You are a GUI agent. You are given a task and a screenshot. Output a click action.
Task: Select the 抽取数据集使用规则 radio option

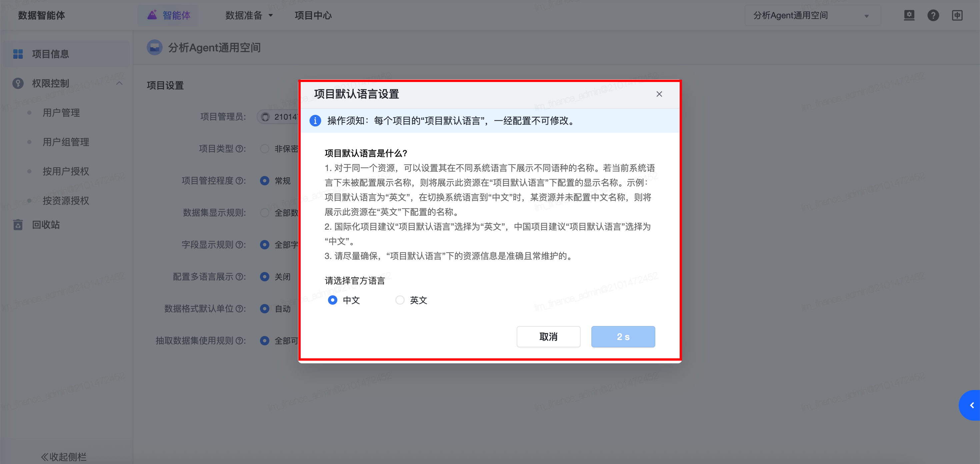264,340
